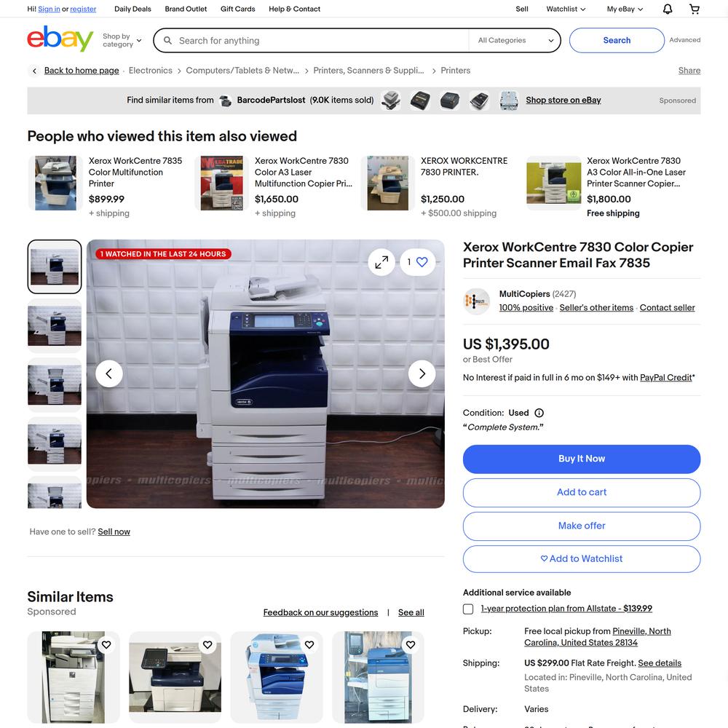Expand the main product image fullscreen
This screenshot has width=728, height=728.
381,262
